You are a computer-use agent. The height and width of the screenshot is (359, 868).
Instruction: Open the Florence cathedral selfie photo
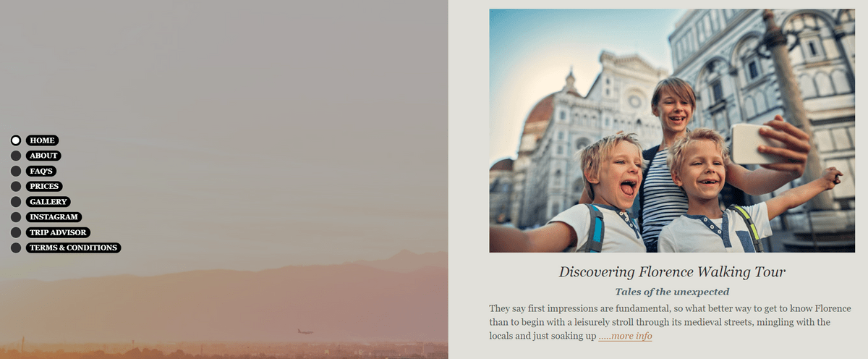pyautogui.click(x=672, y=130)
